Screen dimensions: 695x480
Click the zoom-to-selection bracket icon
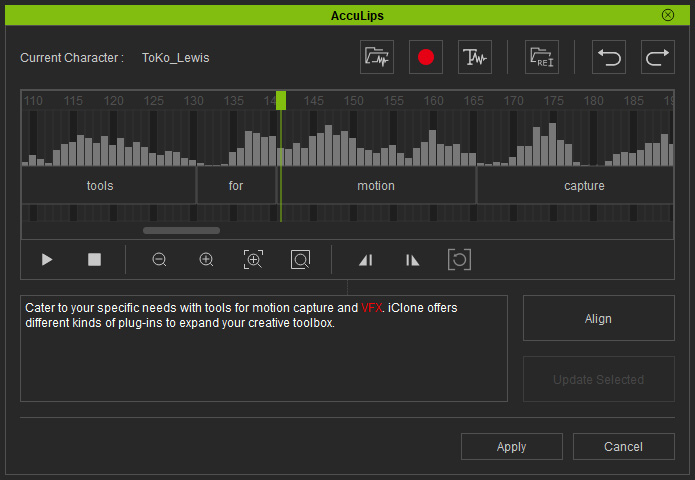253,260
